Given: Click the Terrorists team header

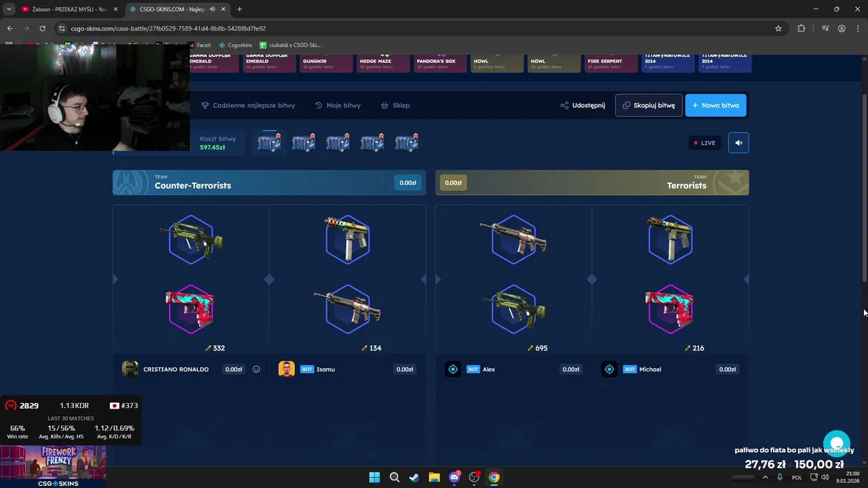Looking at the screenshot, I should tap(592, 182).
